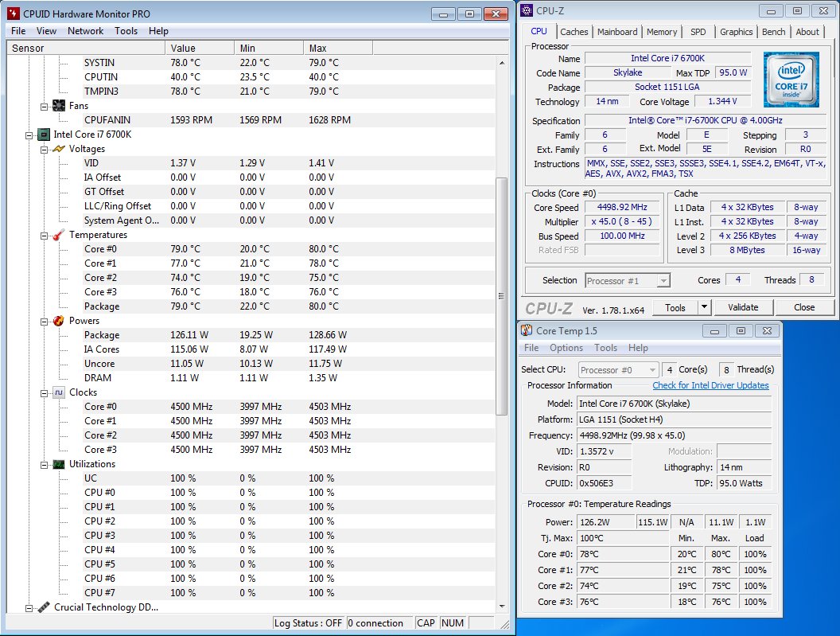
Task: Click the Min column header
Action: tap(269, 49)
